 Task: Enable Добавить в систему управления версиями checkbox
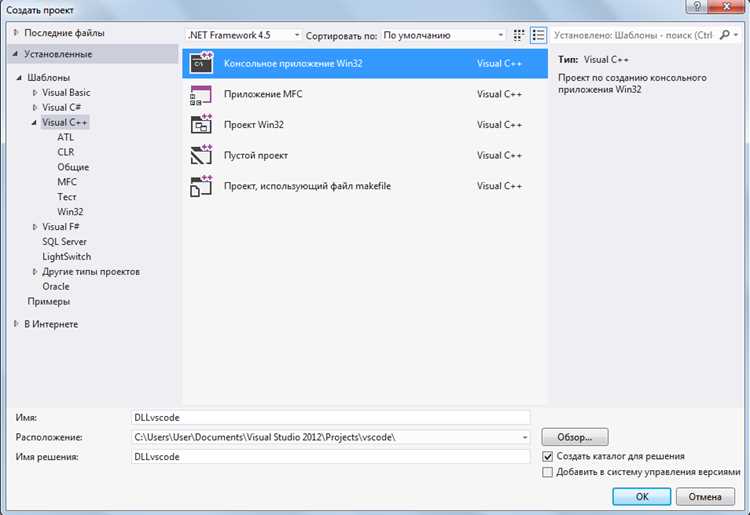point(548,472)
